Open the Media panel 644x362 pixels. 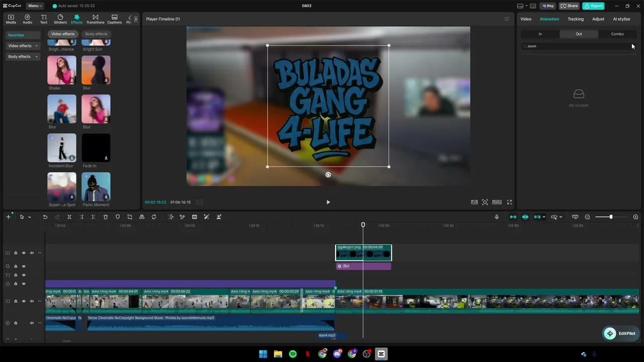pos(11,19)
